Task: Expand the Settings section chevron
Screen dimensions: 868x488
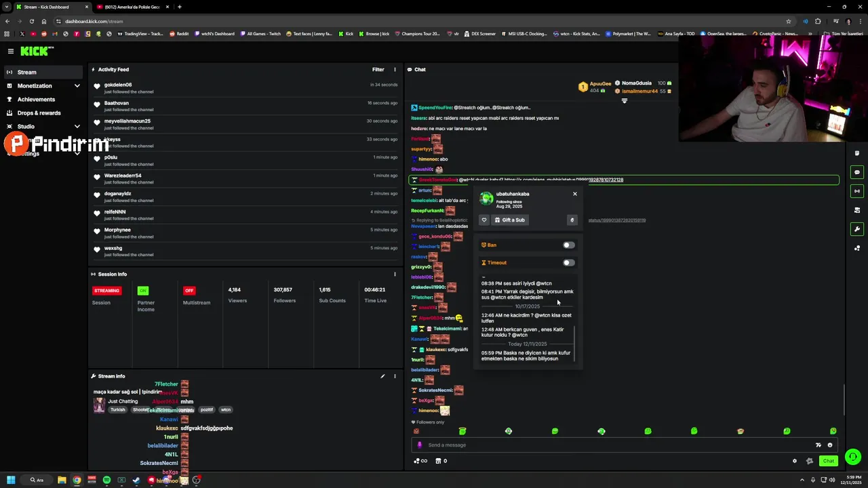Action: (x=77, y=153)
